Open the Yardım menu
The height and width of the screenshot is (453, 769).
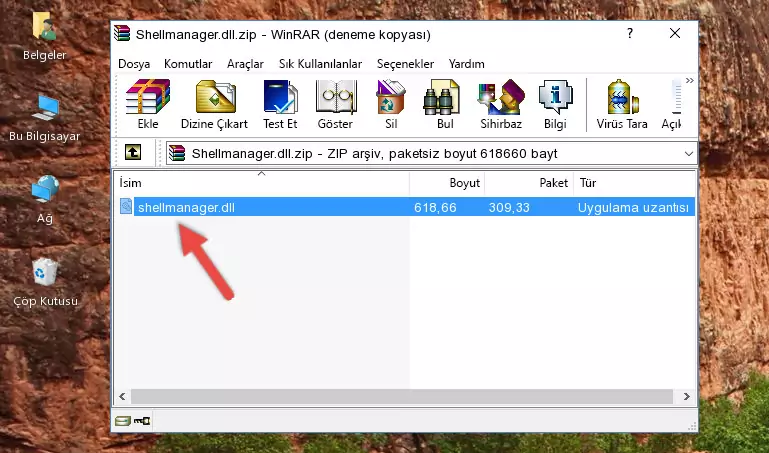point(466,64)
